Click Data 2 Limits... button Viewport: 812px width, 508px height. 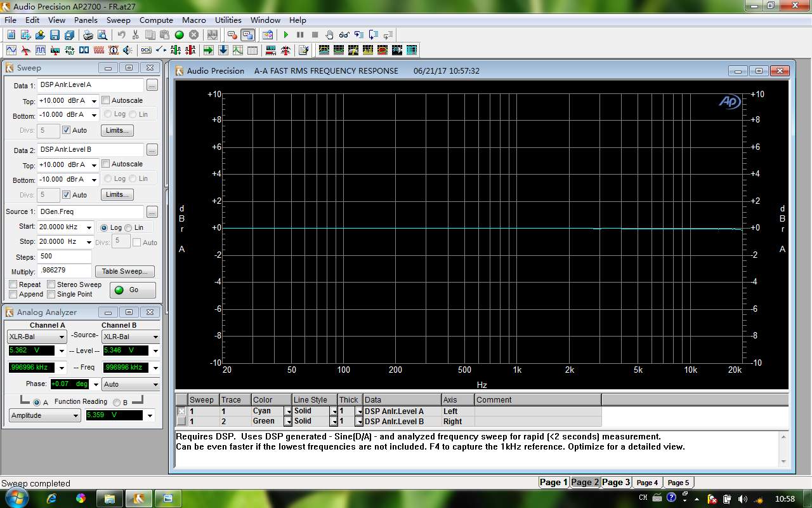tap(117, 195)
